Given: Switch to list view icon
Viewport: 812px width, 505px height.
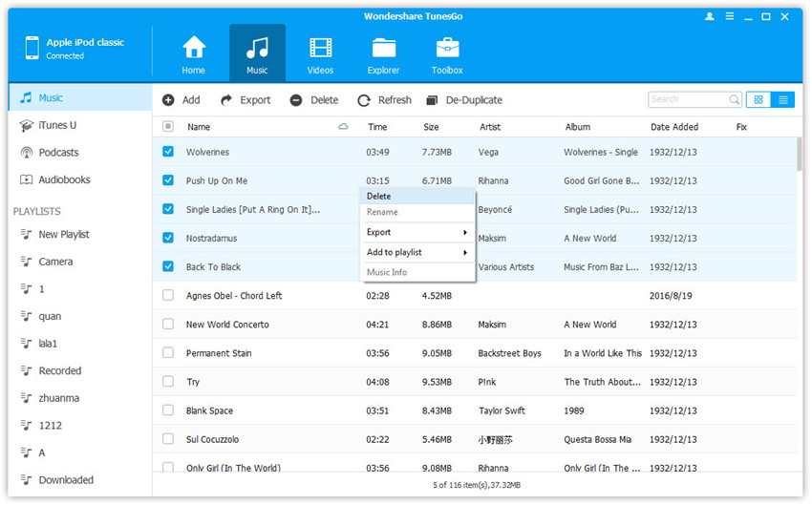Looking at the screenshot, I should coord(782,99).
